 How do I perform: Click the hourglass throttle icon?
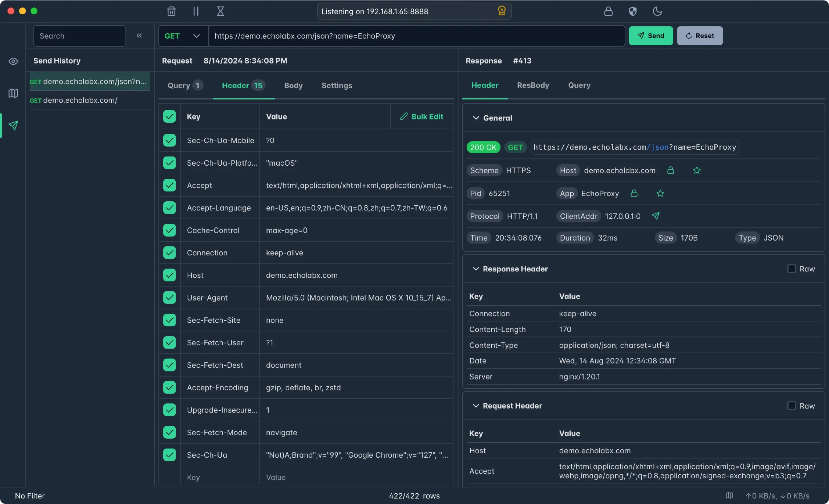pyautogui.click(x=220, y=11)
